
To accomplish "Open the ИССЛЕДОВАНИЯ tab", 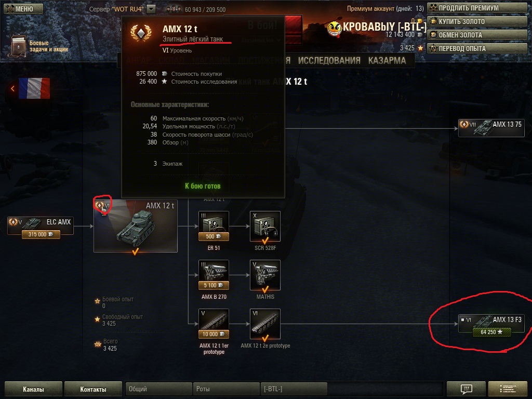I will [x=329, y=60].
